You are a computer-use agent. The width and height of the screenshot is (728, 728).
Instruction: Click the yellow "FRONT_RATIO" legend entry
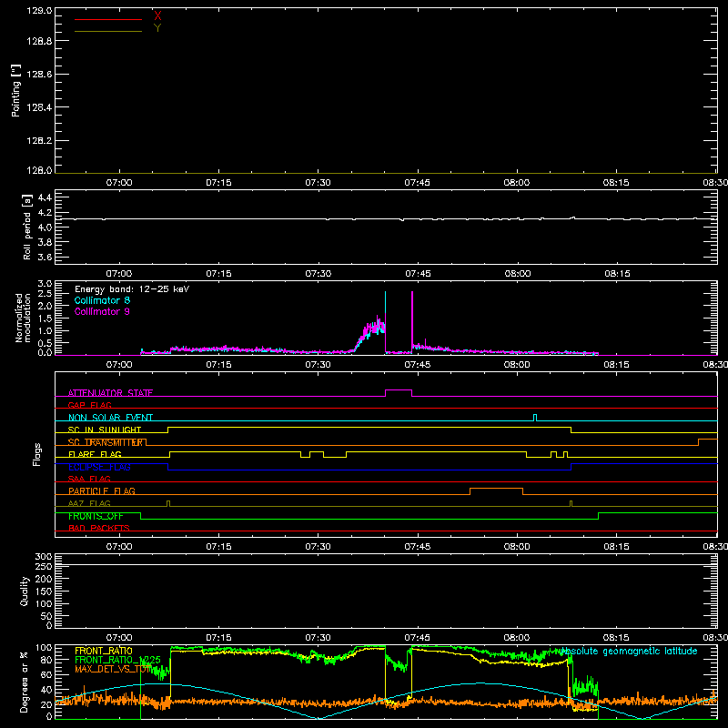(x=104, y=652)
